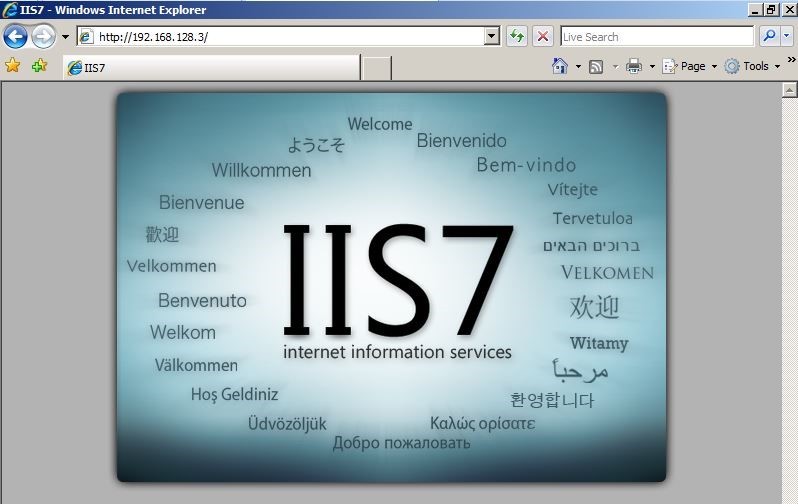The image size is (798, 504).
Task: Restore down the Internet Explorer window
Action: [772, 10]
